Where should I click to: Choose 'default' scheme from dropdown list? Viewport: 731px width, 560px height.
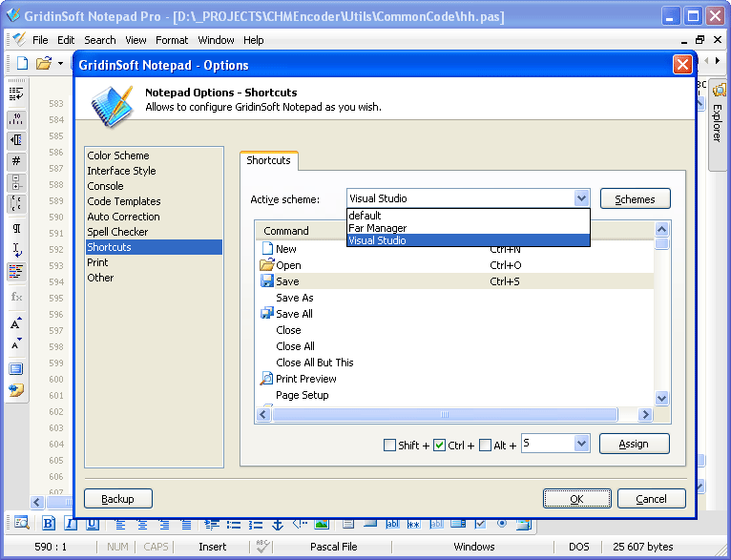click(469, 216)
